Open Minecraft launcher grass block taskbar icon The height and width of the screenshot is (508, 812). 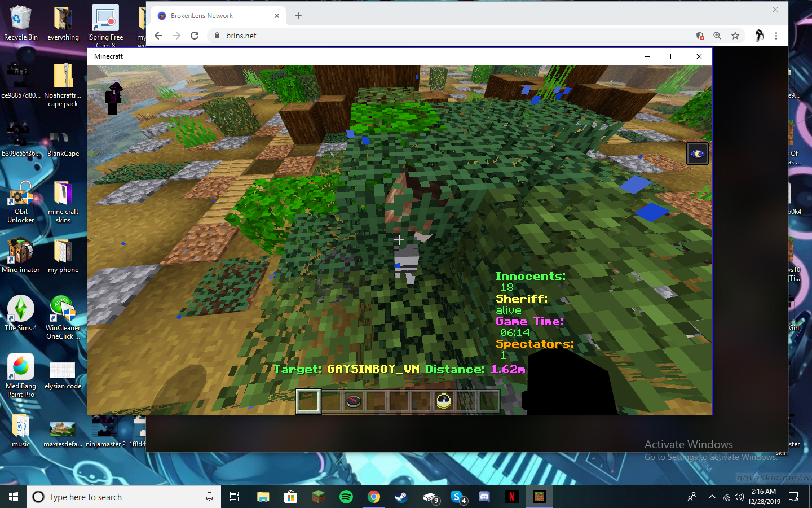click(319, 497)
